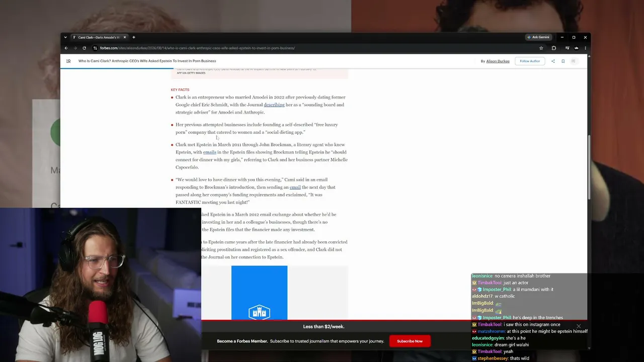Viewport: 644px width, 362px height.
Task: Reload the Forbes article page
Action: coord(84,48)
